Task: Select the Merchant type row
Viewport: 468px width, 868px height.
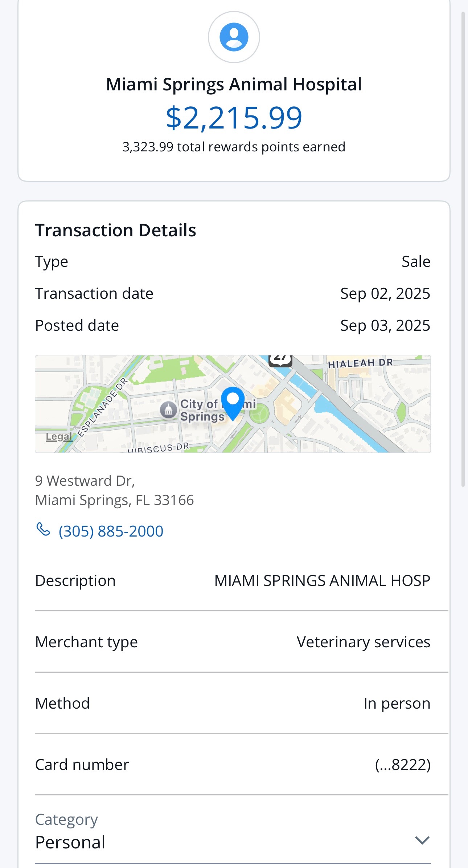Action: point(233,642)
